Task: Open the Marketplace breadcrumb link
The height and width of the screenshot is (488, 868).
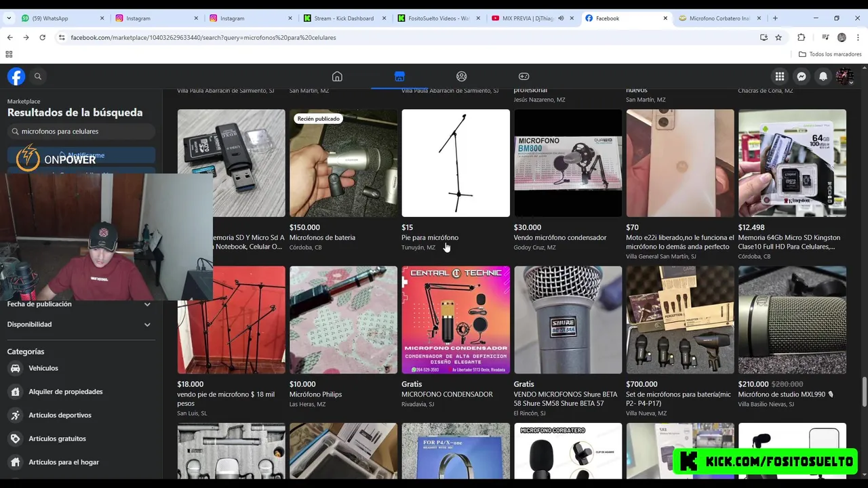Action: coord(24,102)
